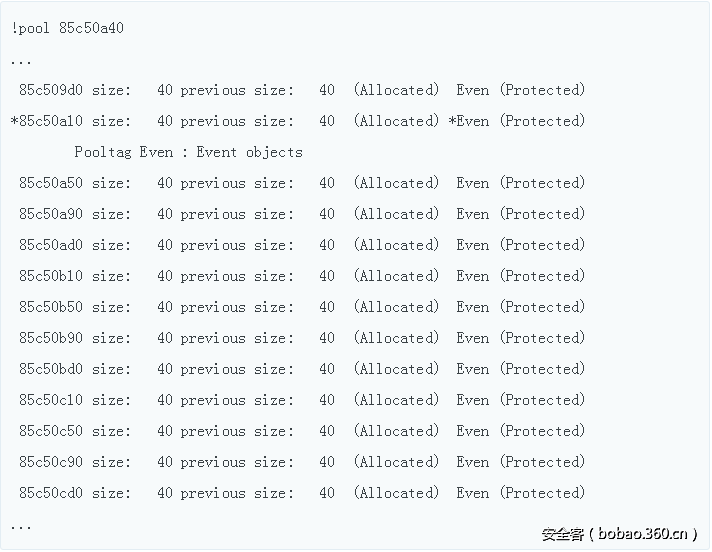This screenshot has width=712, height=552.
Task: Click the address 85c50a50
Action: tap(50, 183)
